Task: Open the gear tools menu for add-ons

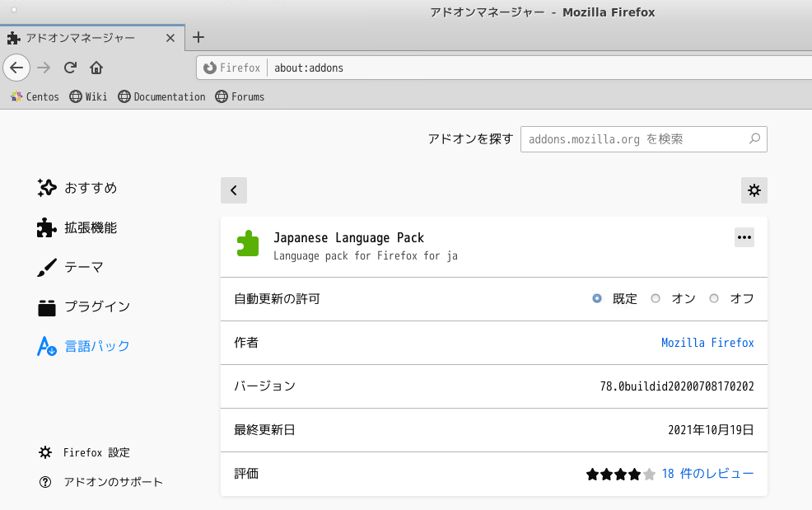Action: [754, 190]
